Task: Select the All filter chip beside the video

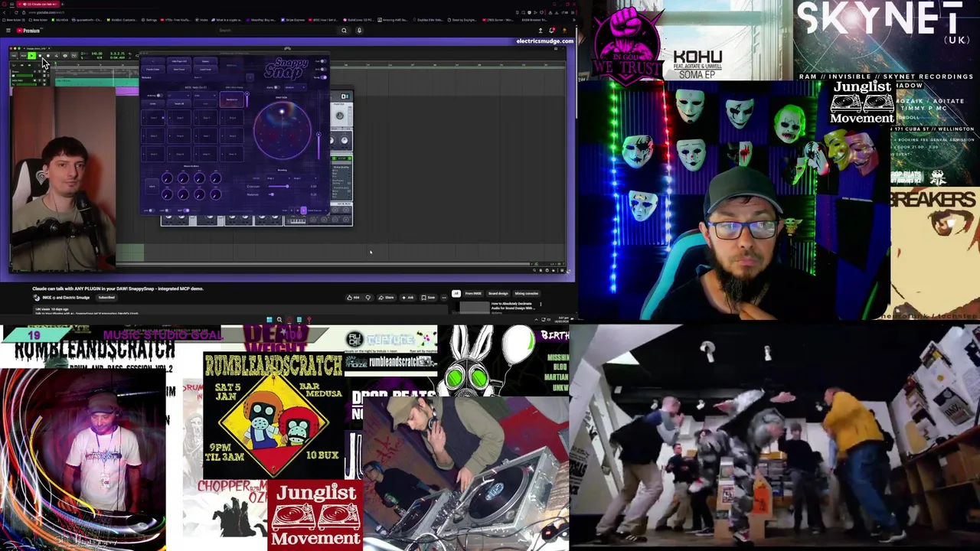Action: click(456, 293)
